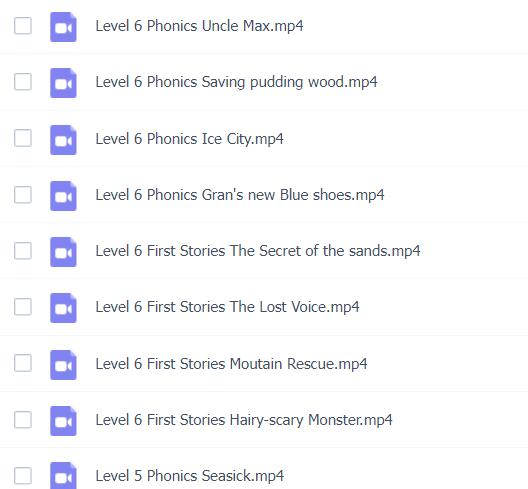
Task: Click video icon for Saving pudding wood
Action: coord(63,83)
